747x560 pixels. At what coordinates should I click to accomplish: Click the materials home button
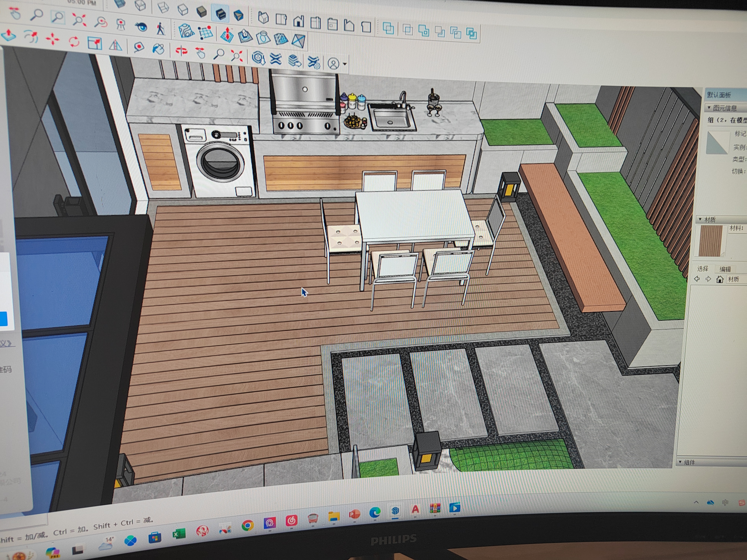point(720,279)
